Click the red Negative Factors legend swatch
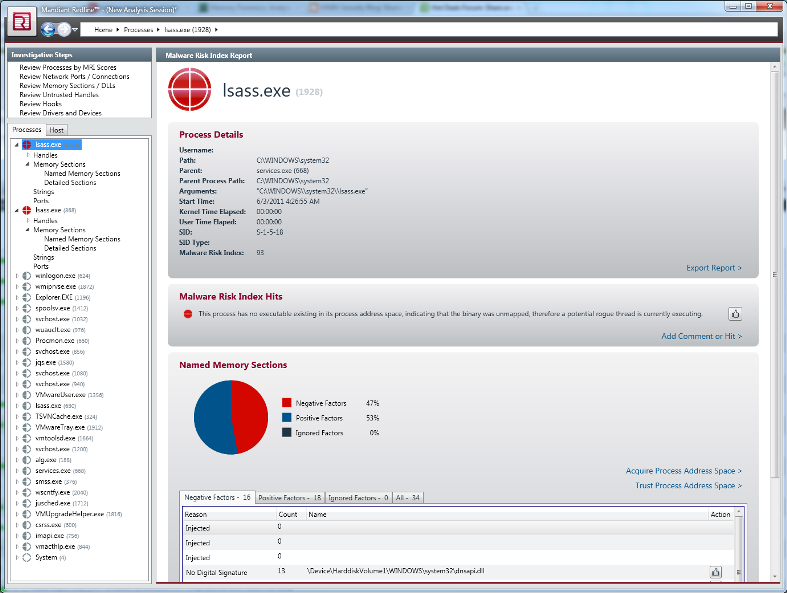 pos(287,403)
